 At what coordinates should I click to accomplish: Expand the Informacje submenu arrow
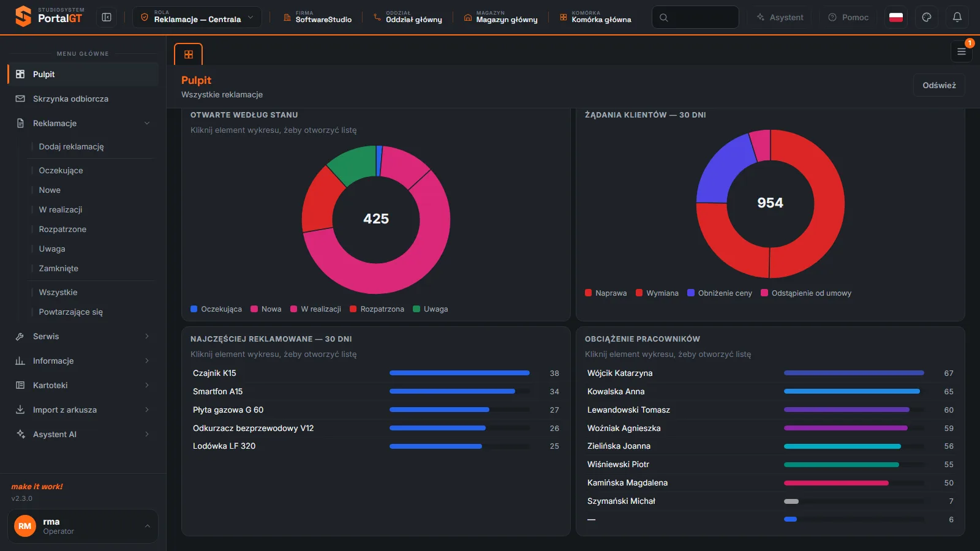tap(147, 361)
